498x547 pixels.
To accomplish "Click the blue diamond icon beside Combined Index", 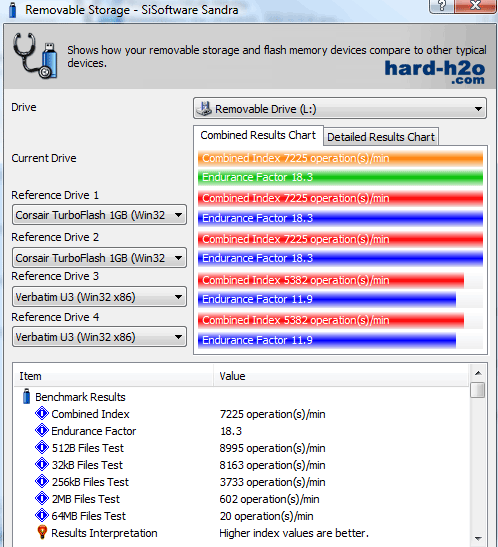I will click(x=42, y=414).
